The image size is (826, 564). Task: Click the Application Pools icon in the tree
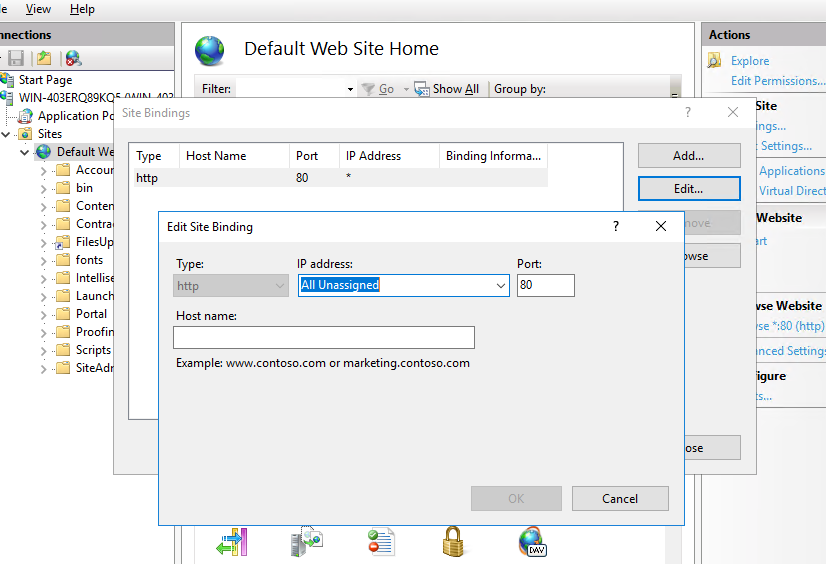click(25, 116)
